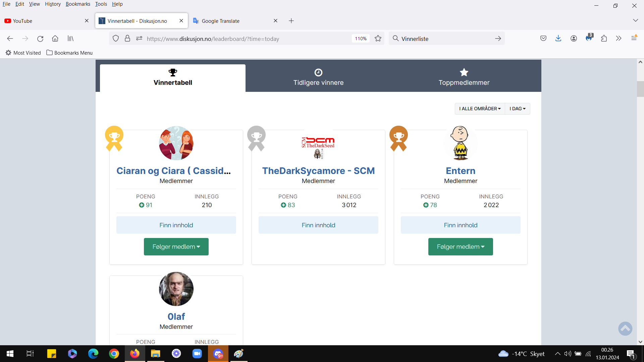This screenshot has width=644, height=362.
Task: Click Finn innhold for TheDarkSycamore - SCM
Action: click(x=318, y=225)
